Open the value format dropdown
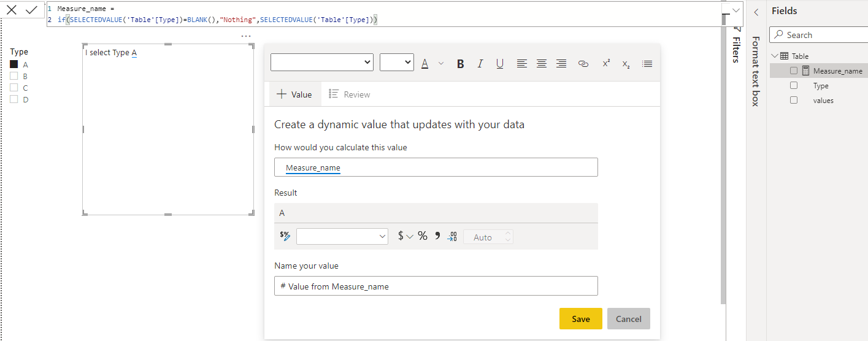The image size is (868, 341). [342, 236]
